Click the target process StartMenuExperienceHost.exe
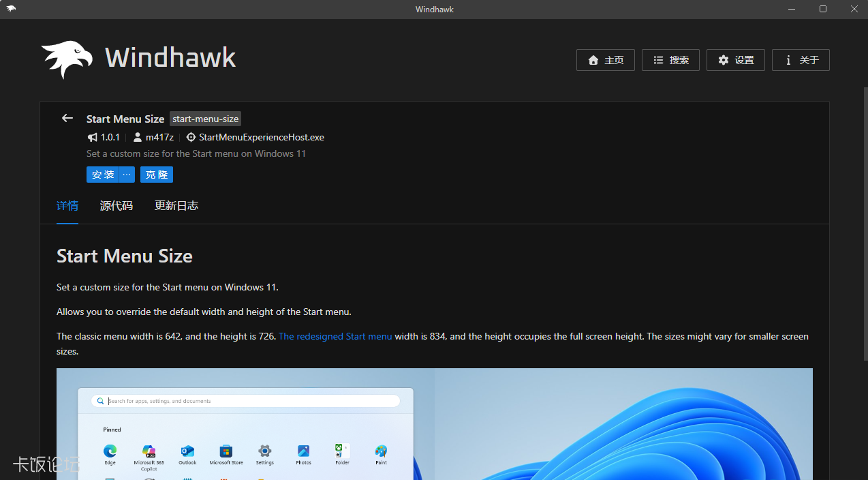 pyautogui.click(x=261, y=137)
